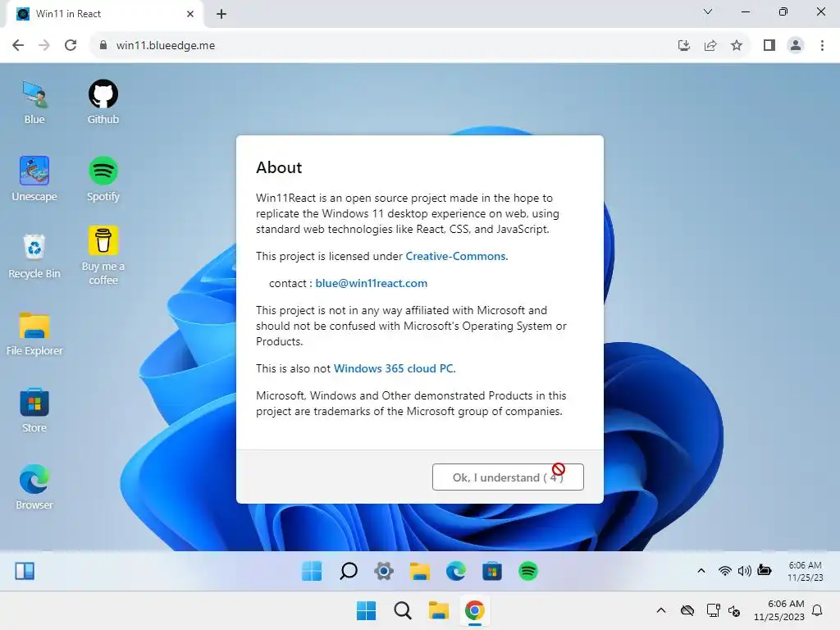Viewport: 840px width, 630px height.
Task: Open Microsoft Store in Win11React taskbar
Action: tap(492, 571)
